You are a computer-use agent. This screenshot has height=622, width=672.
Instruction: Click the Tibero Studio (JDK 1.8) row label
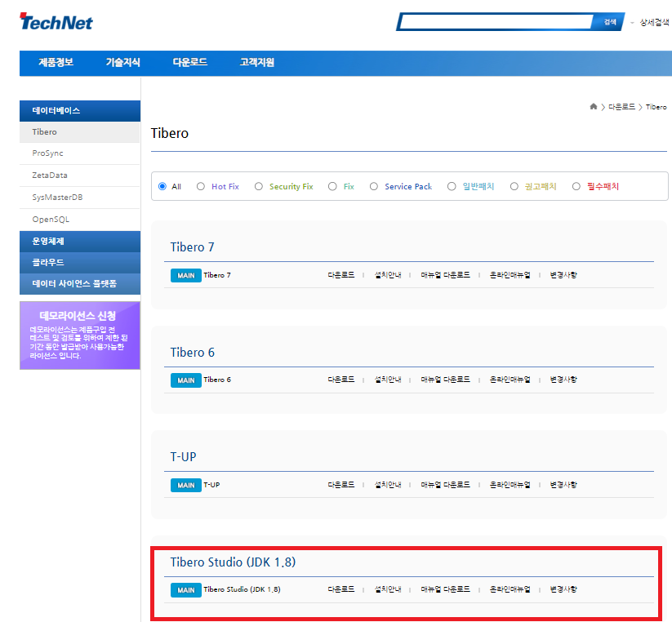coord(242,589)
